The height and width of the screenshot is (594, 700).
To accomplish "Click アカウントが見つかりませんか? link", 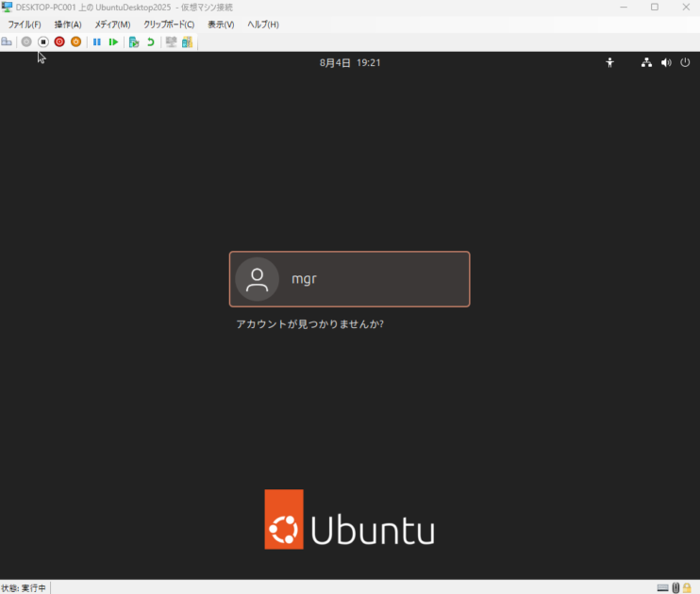I will click(309, 324).
